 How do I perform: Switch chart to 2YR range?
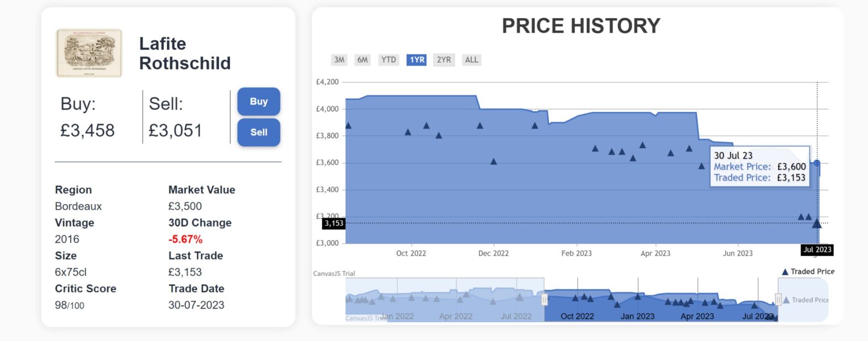point(444,60)
